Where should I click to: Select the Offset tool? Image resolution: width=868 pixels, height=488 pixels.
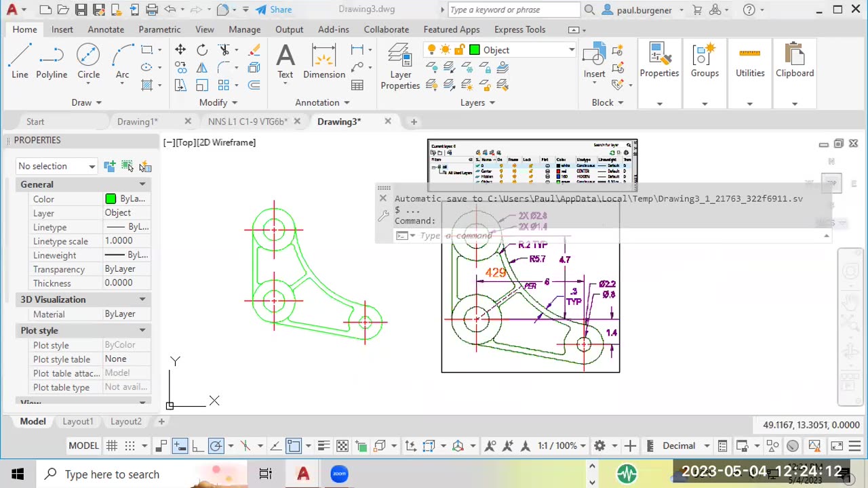pos(254,85)
